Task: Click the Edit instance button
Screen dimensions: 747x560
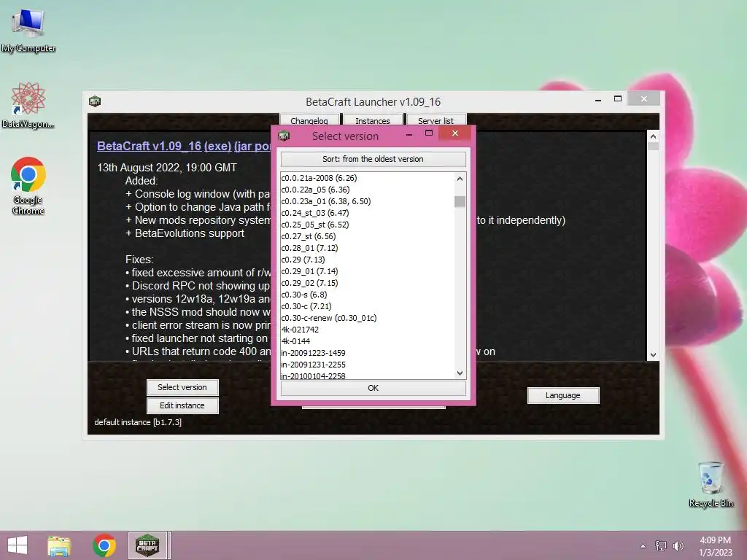Action: [182, 405]
